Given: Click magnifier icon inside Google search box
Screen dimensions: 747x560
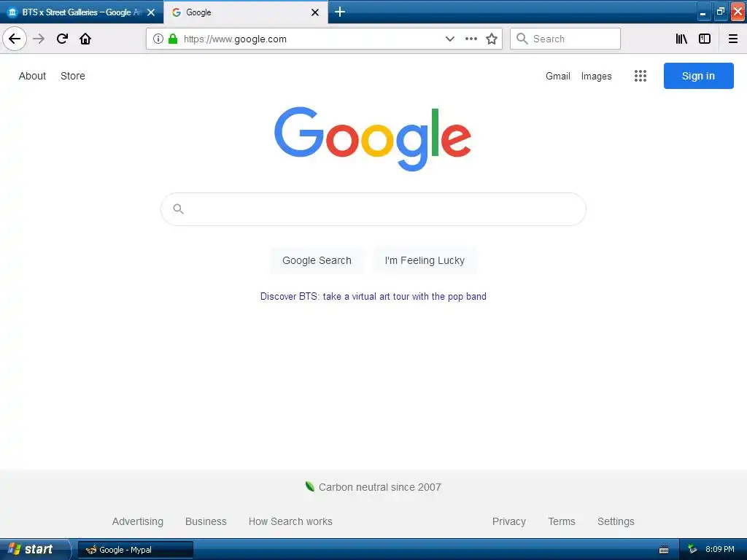Looking at the screenshot, I should point(179,209).
